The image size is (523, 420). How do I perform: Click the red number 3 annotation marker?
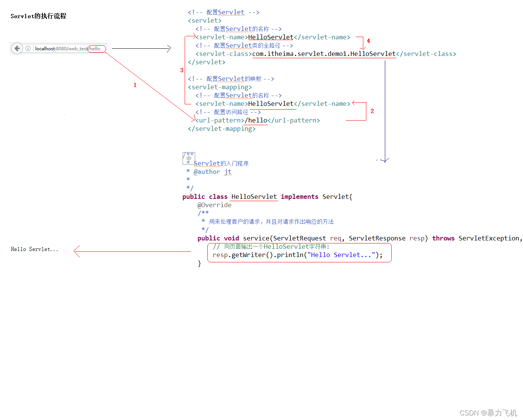pyautogui.click(x=182, y=70)
